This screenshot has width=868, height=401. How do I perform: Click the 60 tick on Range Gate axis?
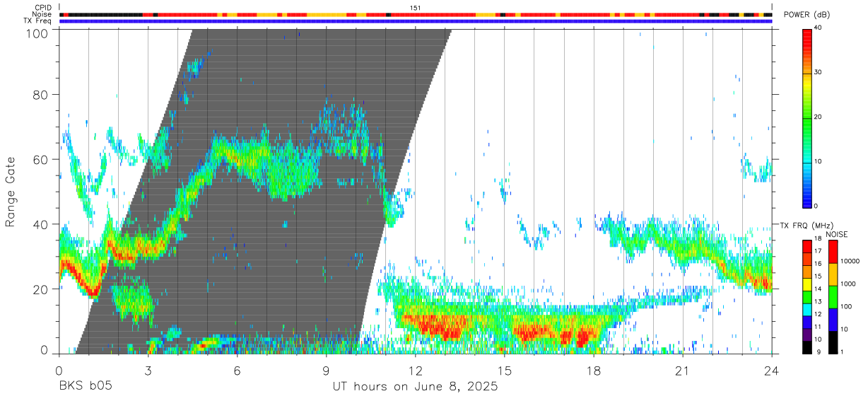pos(41,160)
